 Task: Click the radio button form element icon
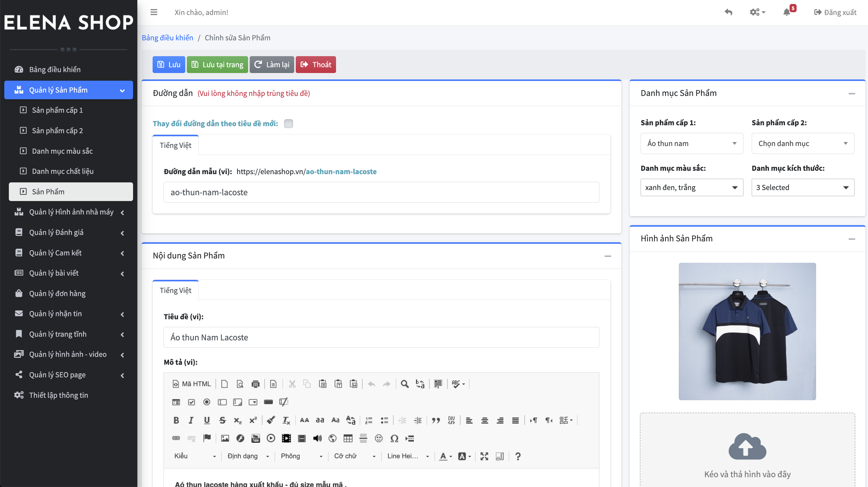click(x=207, y=402)
